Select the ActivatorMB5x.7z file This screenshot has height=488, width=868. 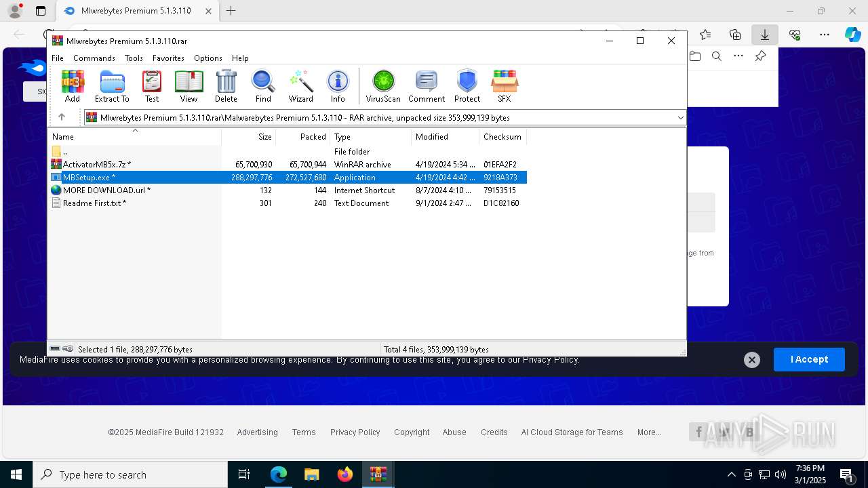[x=288, y=165]
